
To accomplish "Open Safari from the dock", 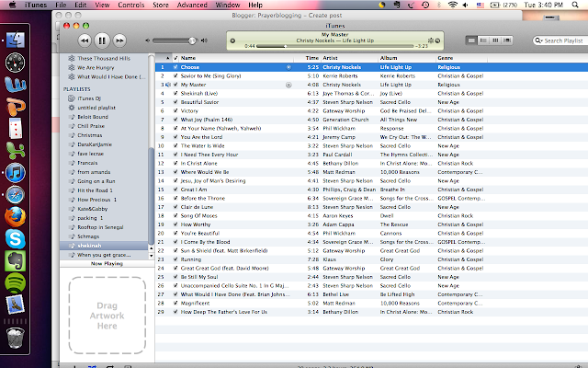I will pyautogui.click(x=16, y=195).
